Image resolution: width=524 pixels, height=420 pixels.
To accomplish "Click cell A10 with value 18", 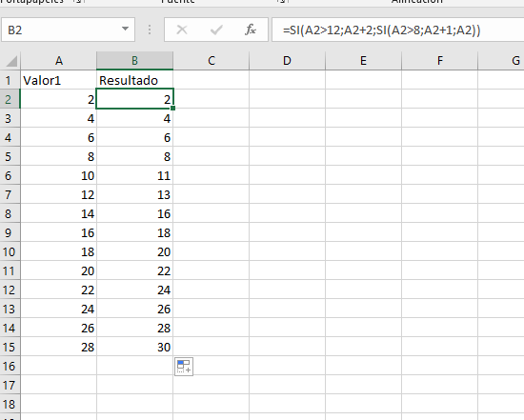I will [59, 251].
